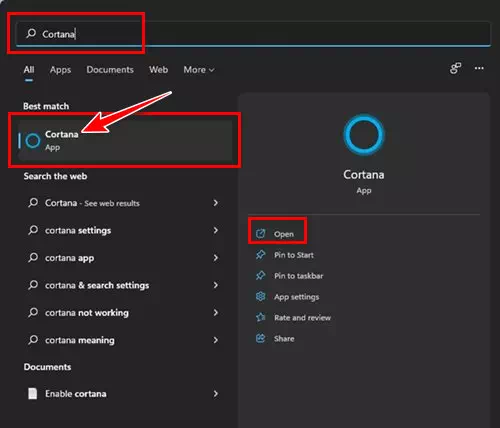Click into the Cortana search text field

[253, 34]
